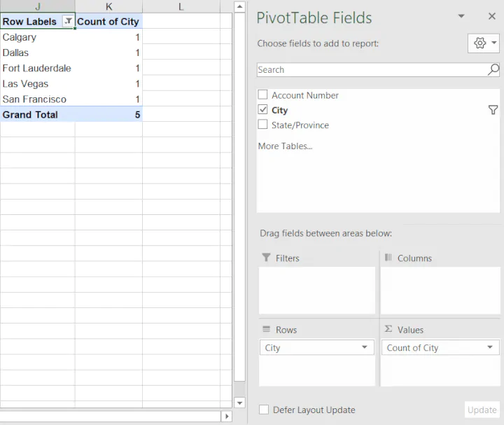
Task: Select the column K header
Action: 108,6
